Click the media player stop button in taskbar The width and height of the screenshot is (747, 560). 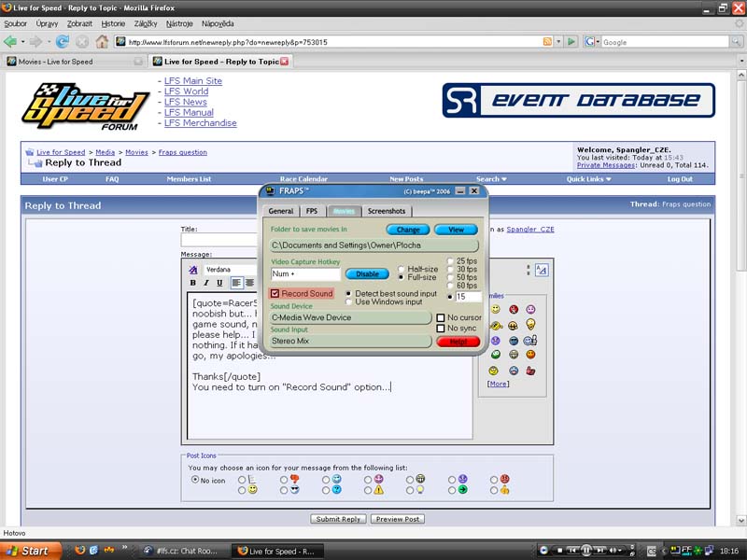(x=560, y=551)
